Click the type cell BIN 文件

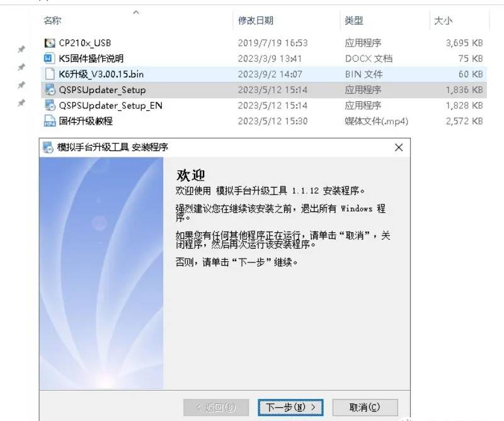pos(364,74)
